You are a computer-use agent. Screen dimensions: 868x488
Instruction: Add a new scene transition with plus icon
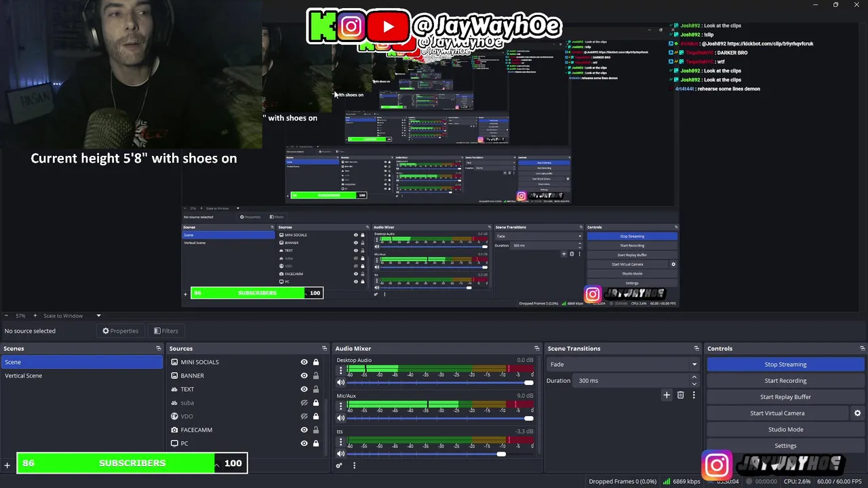(667, 395)
